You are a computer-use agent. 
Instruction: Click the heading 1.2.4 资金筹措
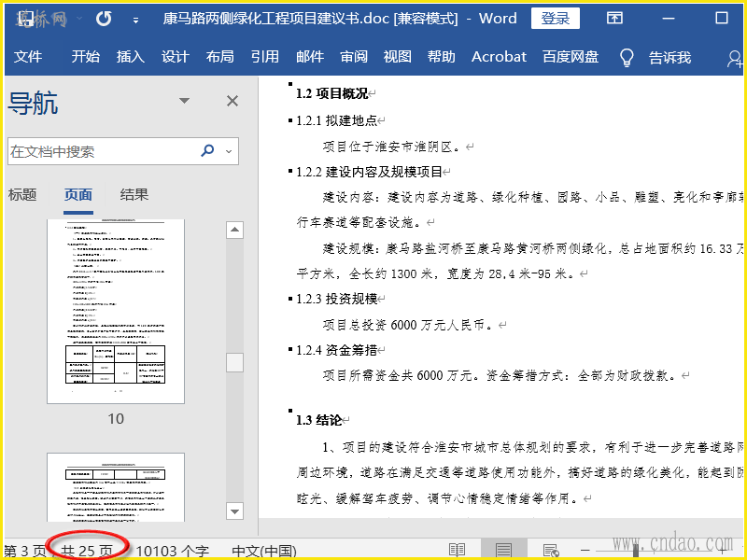(336, 350)
